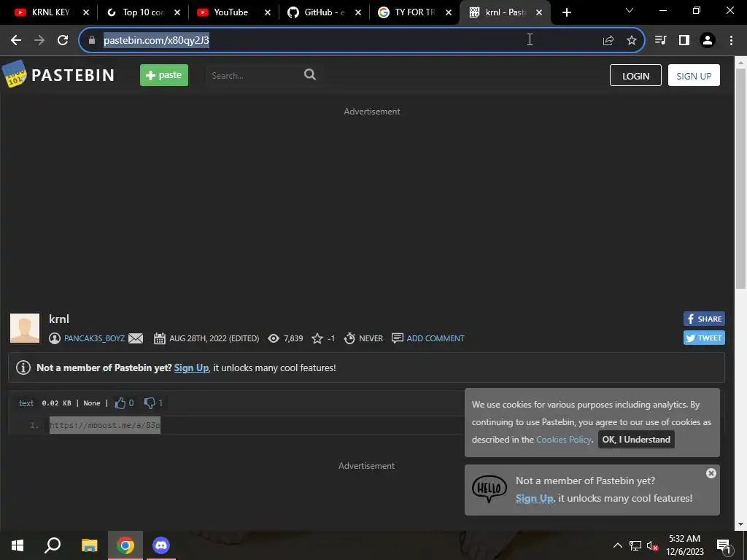Screen dimensions: 747x560
Task: Bookmark this page with the star icon
Action: coord(631,41)
